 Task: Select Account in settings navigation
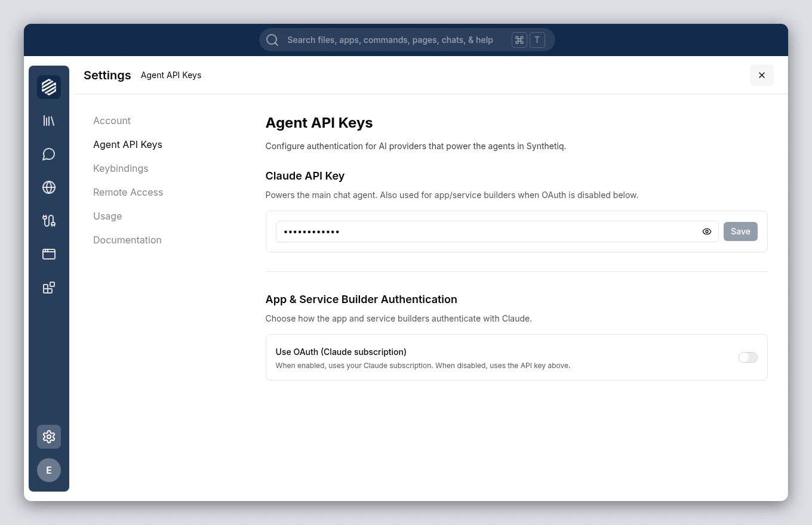[112, 121]
